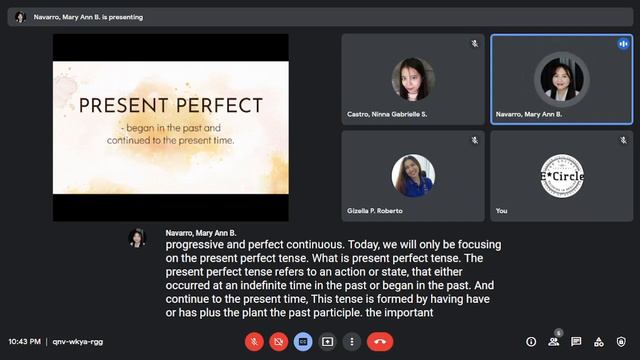Select Gizella P. Roberto participant tile
This screenshot has width=640, height=360.
(x=413, y=176)
